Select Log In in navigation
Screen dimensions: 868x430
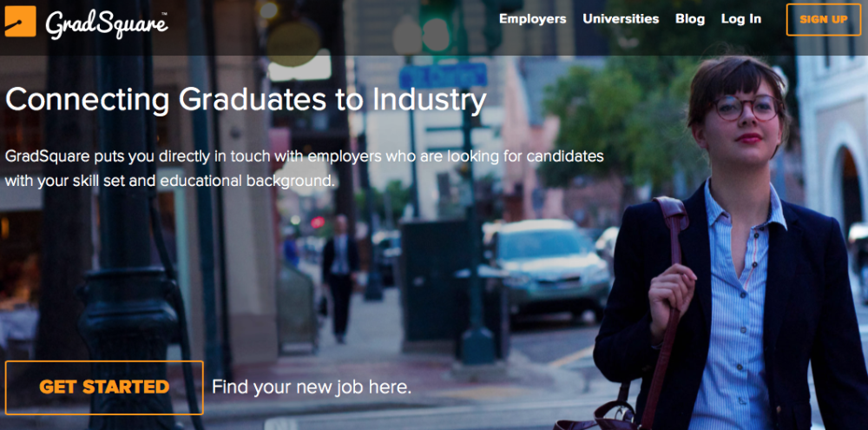[x=741, y=19]
